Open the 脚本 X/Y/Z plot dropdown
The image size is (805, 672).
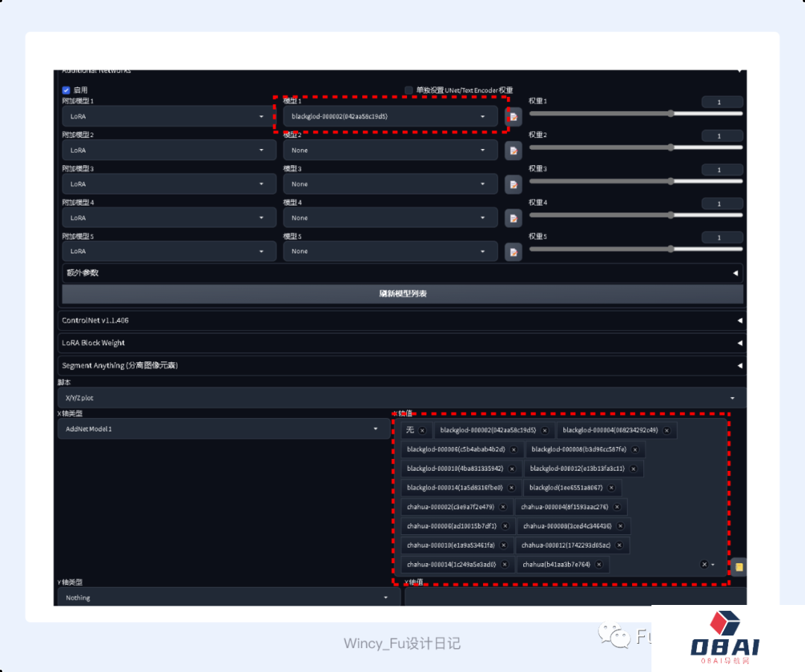(x=401, y=399)
